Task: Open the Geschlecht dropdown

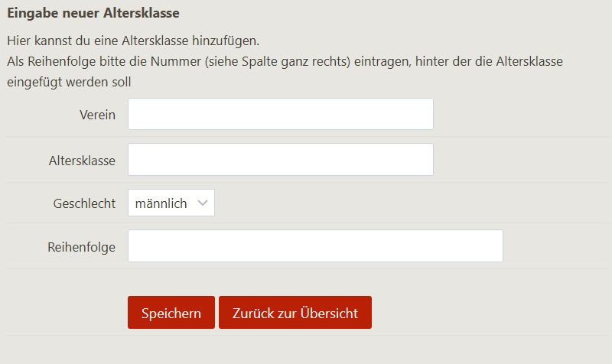Action: coord(171,203)
